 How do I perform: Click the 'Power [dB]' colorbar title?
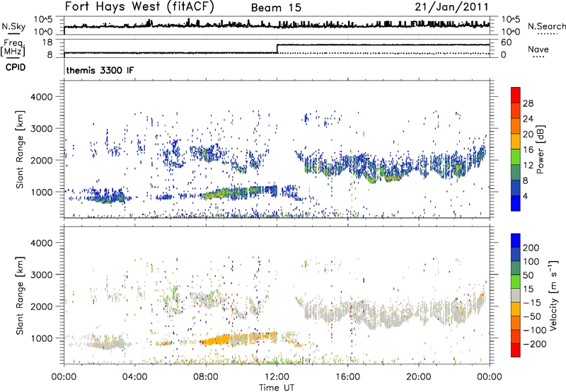pos(541,149)
